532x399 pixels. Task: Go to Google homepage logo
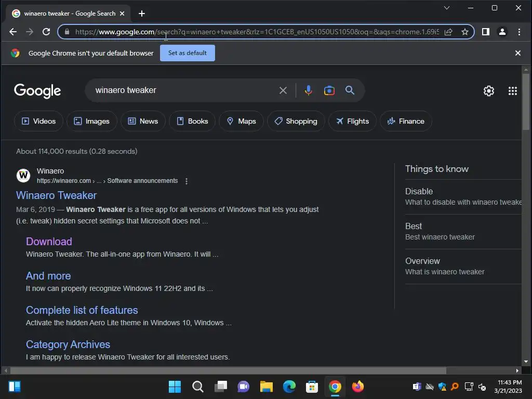click(37, 90)
